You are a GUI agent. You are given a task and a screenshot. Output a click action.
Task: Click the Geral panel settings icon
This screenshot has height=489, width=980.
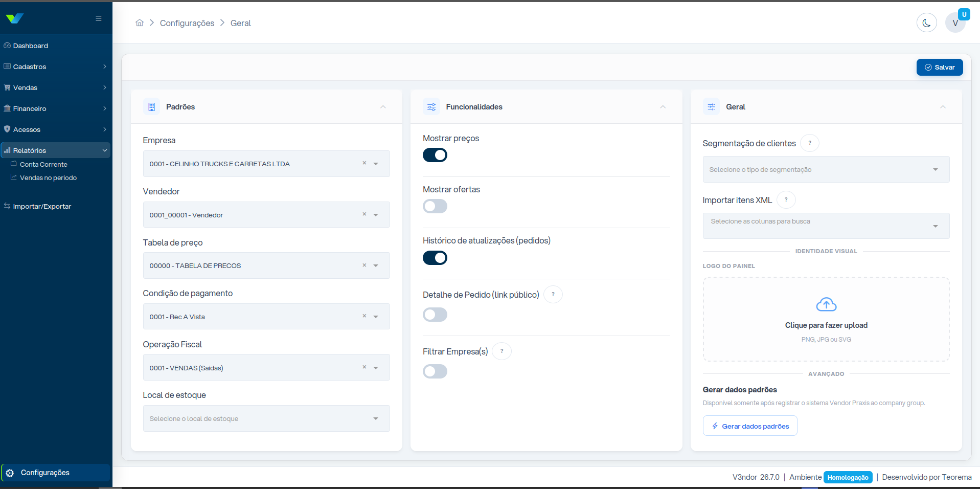pos(711,107)
